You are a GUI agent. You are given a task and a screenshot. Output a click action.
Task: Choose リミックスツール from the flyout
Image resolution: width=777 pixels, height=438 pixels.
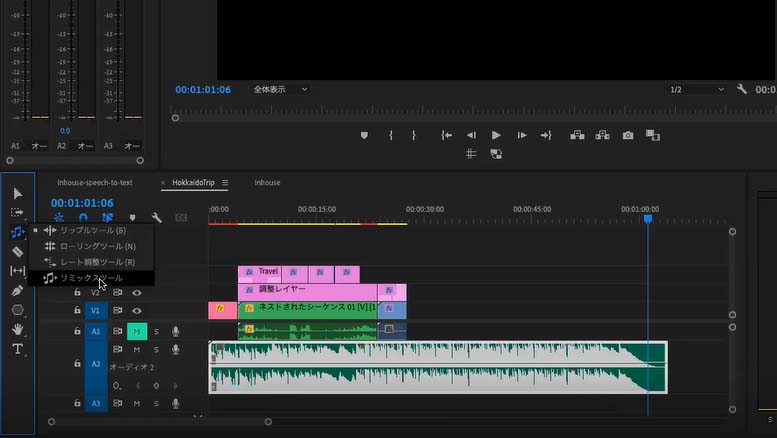tap(92, 278)
